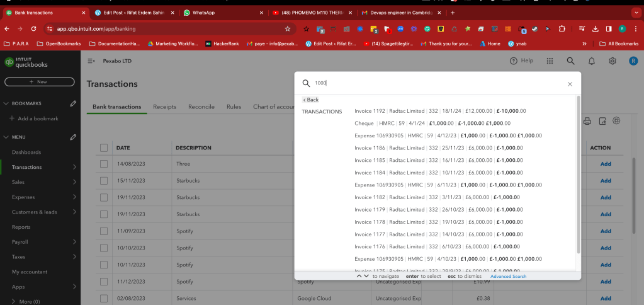Screen dimensions: 644x305
Task: Open Chrome downloads icon
Action: pyautogui.click(x=595, y=29)
